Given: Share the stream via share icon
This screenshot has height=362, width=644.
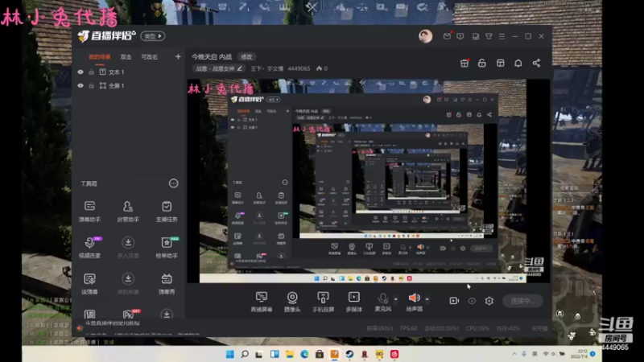Looking at the screenshot, I should [536, 64].
